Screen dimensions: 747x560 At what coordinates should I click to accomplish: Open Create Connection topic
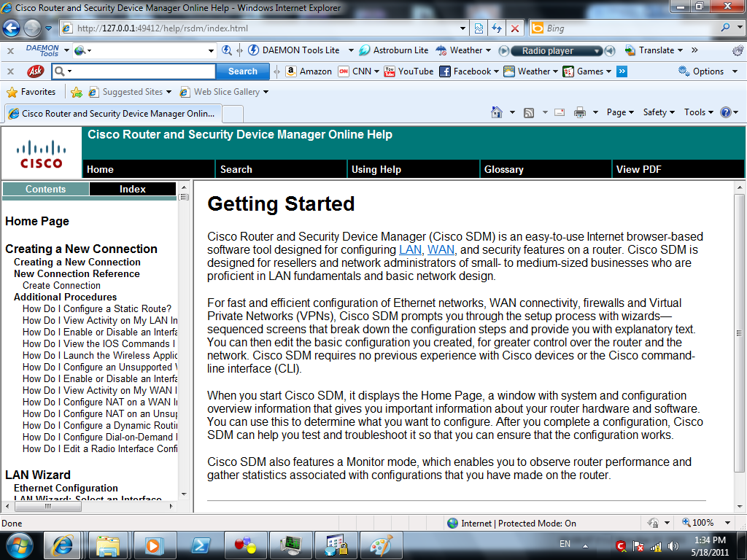61,285
